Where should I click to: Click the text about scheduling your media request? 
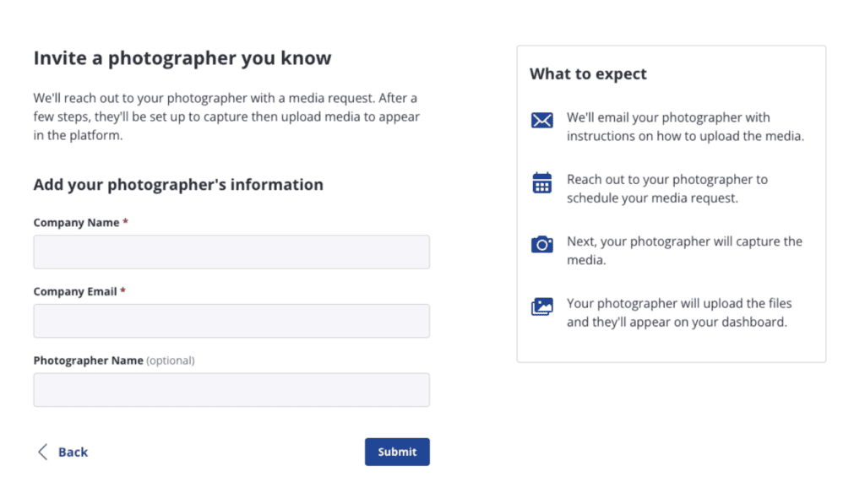point(666,188)
